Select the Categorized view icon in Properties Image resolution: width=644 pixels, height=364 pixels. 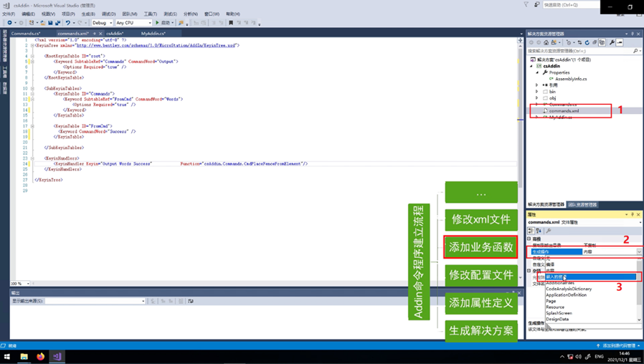tap(531, 231)
